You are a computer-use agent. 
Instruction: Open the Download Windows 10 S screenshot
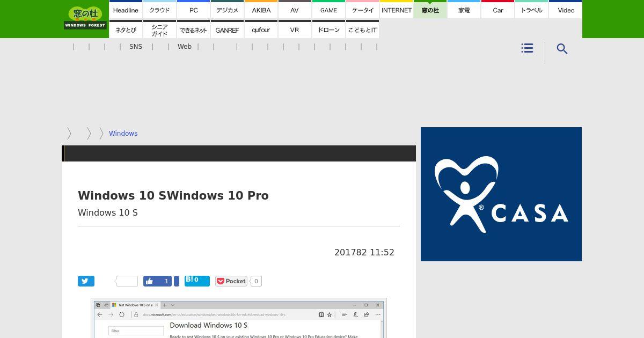(x=239, y=318)
